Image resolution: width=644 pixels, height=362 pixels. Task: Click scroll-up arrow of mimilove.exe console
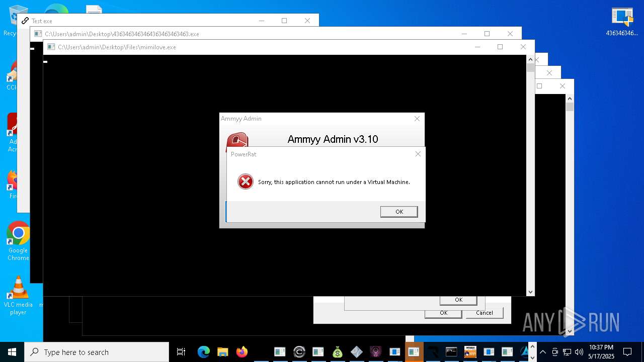click(530, 59)
